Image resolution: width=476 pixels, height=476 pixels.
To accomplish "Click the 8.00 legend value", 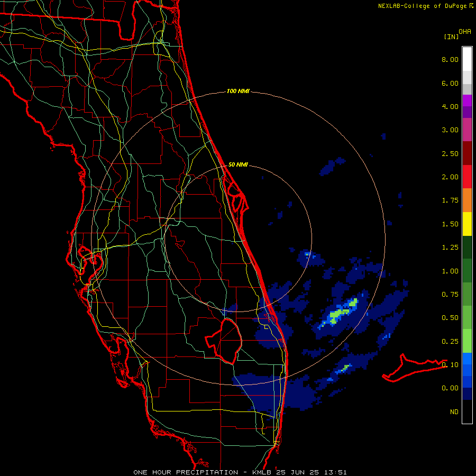I will [450, 59].
